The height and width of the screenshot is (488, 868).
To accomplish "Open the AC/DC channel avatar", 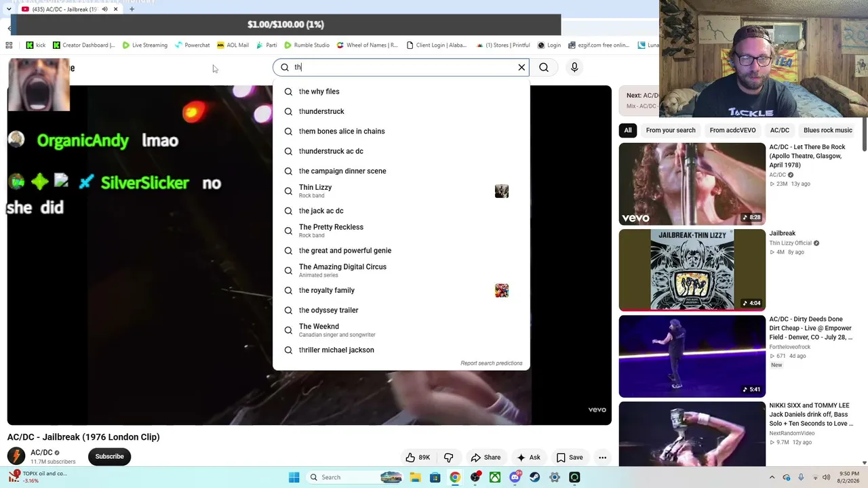I will click(16, 456).
